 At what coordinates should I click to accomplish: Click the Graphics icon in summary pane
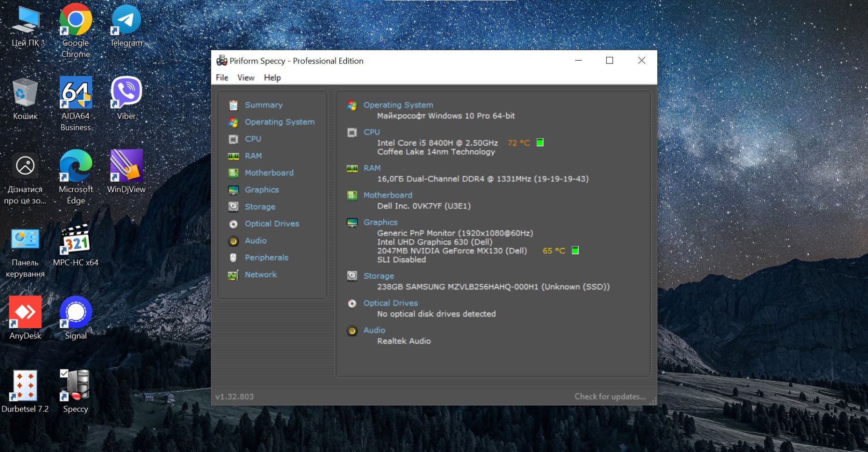tap(352, 223)
